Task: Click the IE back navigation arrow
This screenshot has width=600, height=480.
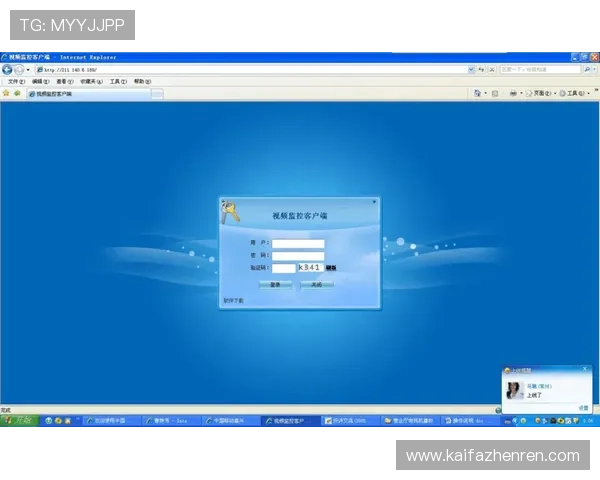Action: (7, 70)
